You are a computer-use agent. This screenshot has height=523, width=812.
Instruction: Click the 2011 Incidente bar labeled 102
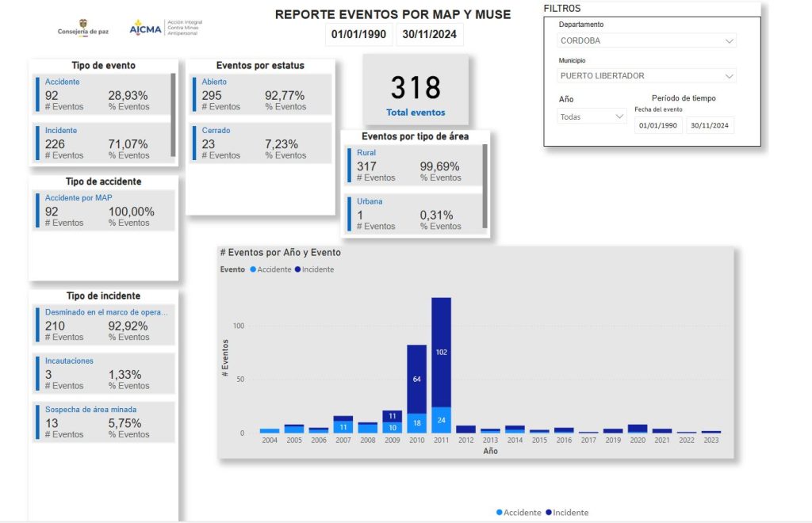441,353
